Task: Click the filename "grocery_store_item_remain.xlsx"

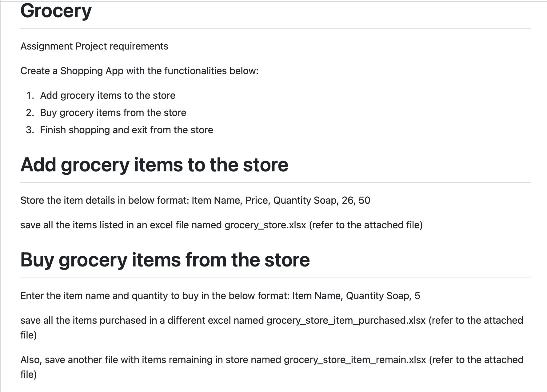Action: click(x=355, y=360)
